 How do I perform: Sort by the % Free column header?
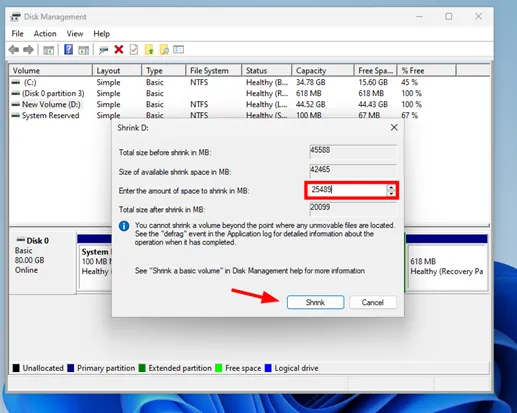[x=426, y=71]
